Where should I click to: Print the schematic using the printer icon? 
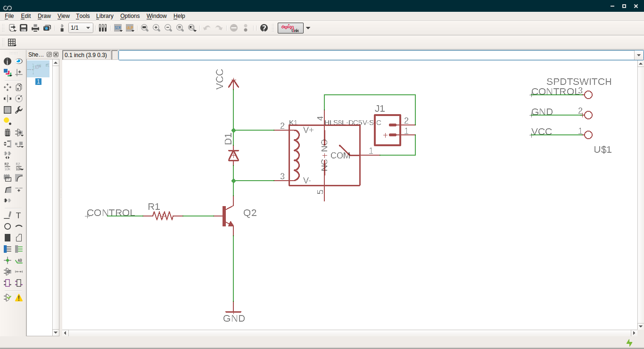pos(35,28)
